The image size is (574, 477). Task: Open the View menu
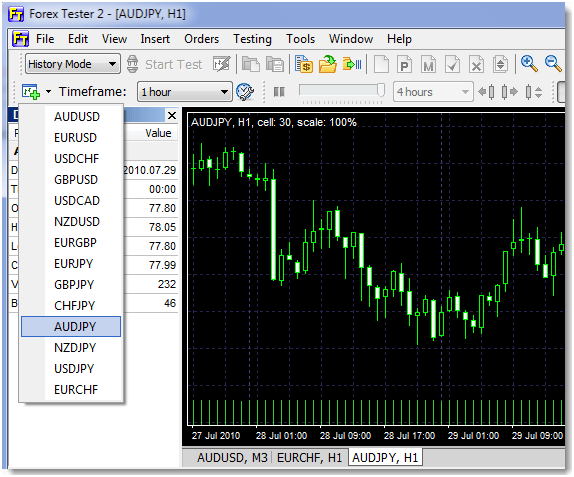click(115, 39)
